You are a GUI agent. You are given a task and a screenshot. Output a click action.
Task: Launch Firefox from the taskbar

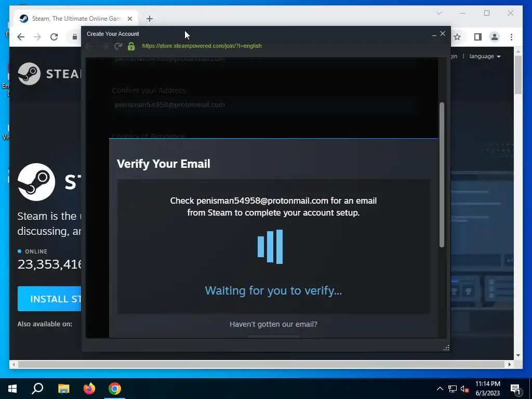[89, 389]
